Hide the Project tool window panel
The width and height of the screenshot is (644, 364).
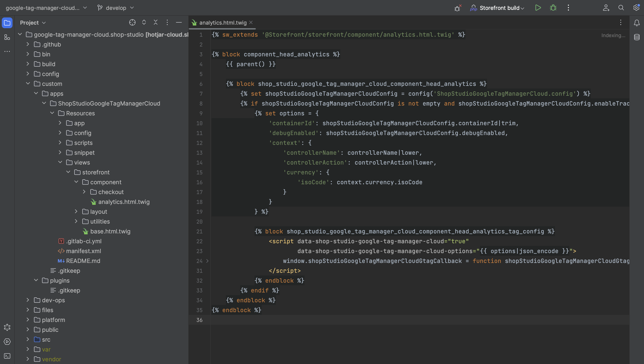tap(179, 22)
